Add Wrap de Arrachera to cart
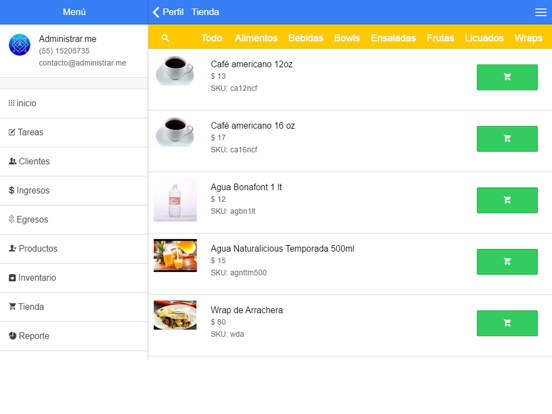The image size is (552, 414). [507, 323]
